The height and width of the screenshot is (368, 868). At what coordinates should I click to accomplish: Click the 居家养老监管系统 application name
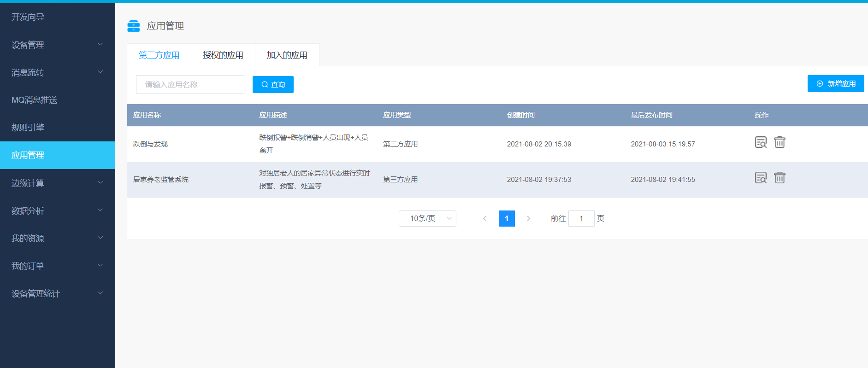click(x=161, y=180)
